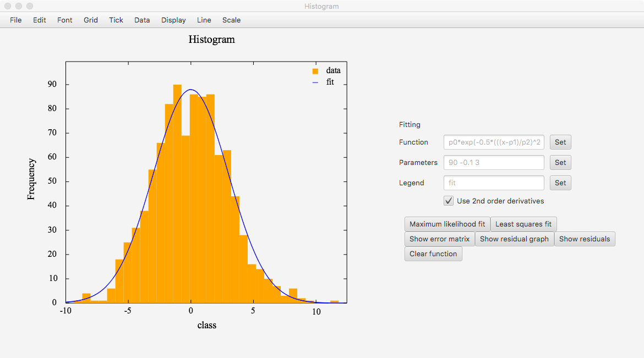
Task: Run a Least squares fit
Action: (523, 224)
